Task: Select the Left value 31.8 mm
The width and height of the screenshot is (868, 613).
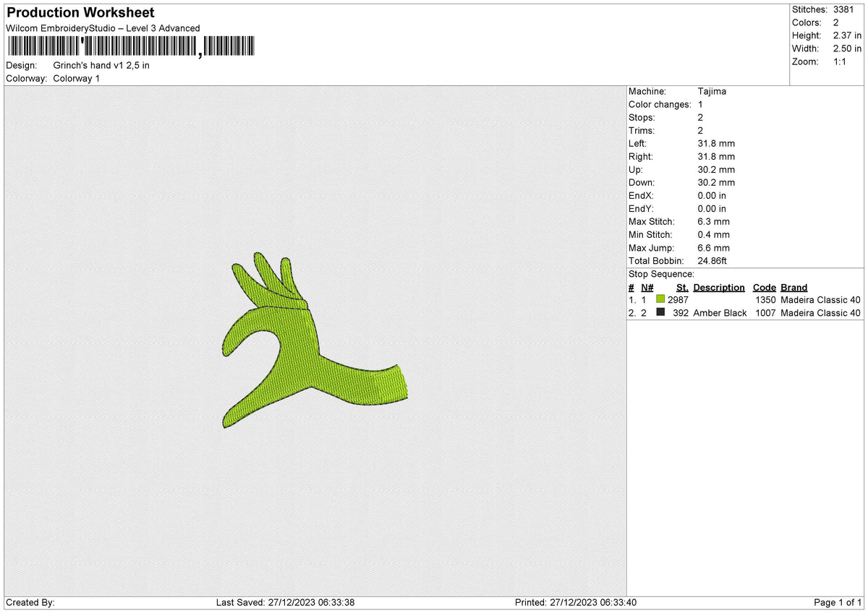Action: [717, 143]
